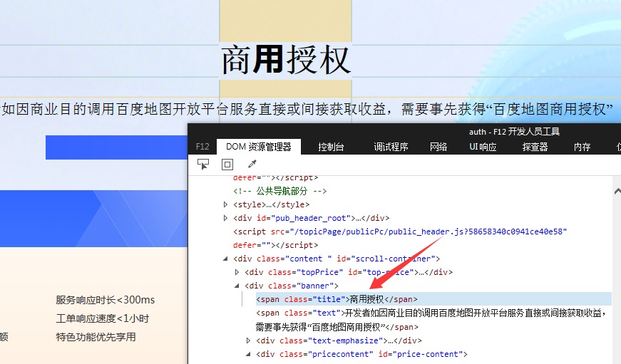
Task: Click the 商用授权 page heading
Action: 286,60
